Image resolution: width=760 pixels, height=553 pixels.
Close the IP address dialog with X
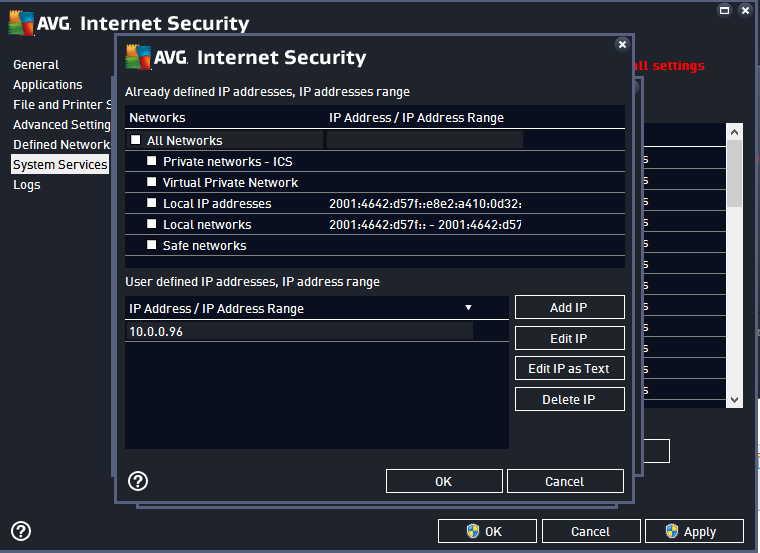coord(622,45)
